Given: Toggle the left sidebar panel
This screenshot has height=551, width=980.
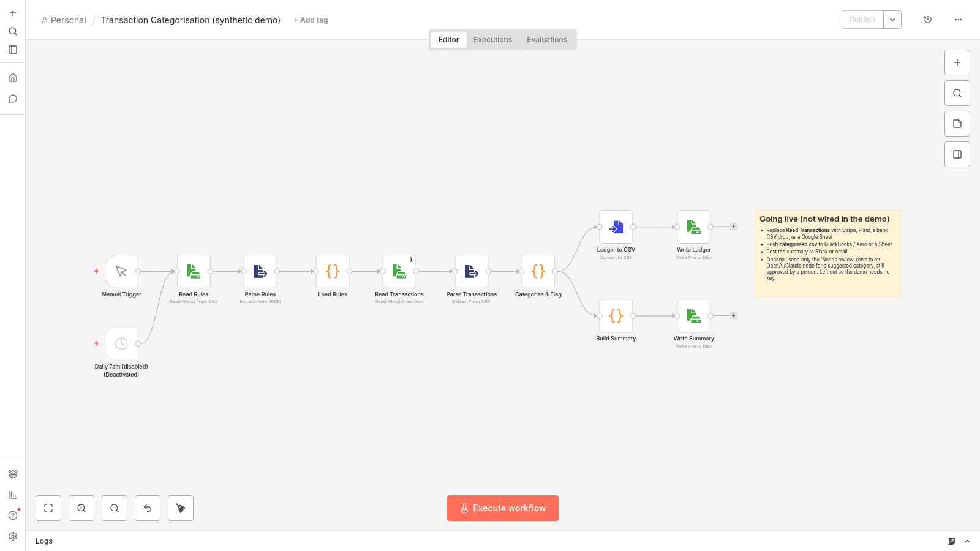Looking at the screenshot, I should point(13,50).
